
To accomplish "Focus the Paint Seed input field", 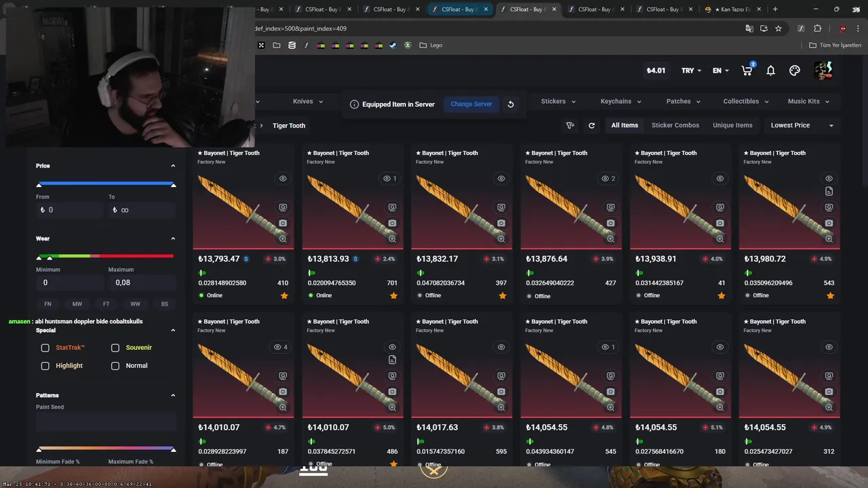I will click(x=106, y=422).
